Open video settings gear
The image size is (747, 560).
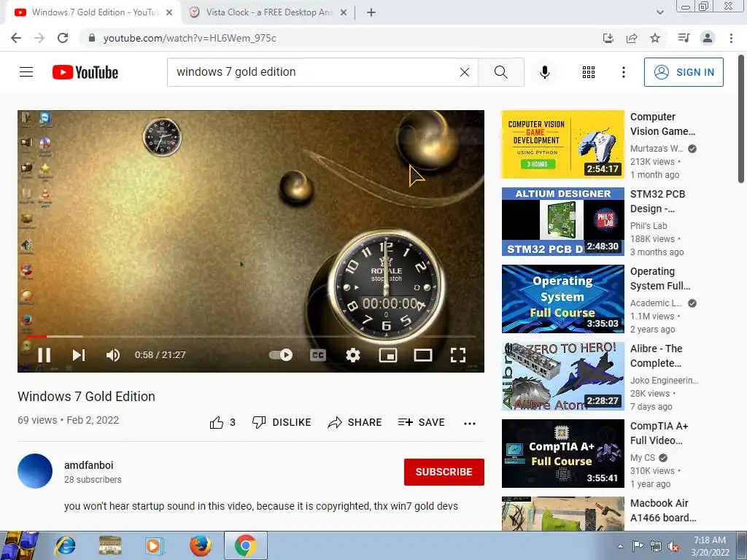coord(353,355)
